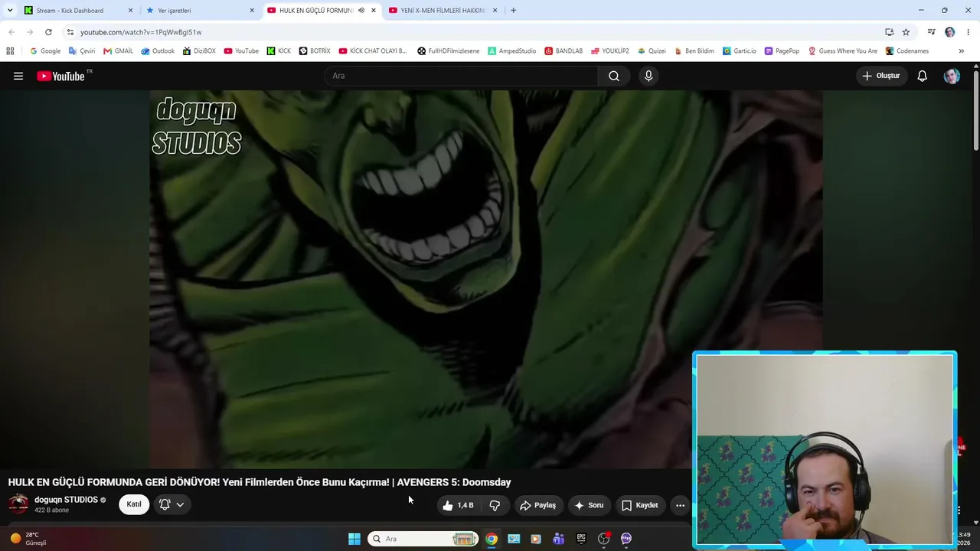Install or cast page icon in address bar

point(889,32)
